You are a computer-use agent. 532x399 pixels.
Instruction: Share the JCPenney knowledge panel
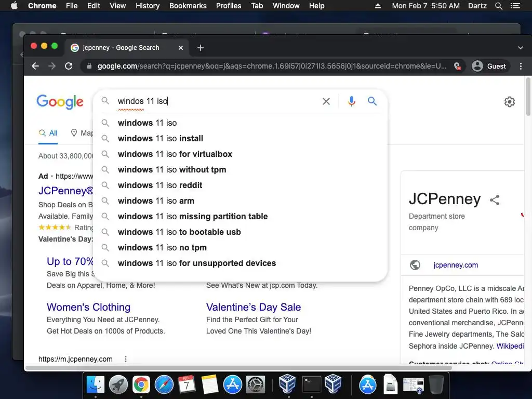495,200
